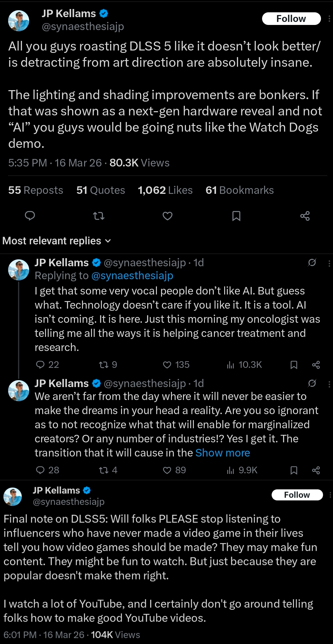
Task: Reply to the main DLSS 5 tweet
Action: pyautogui.click(x=30, y=216)
